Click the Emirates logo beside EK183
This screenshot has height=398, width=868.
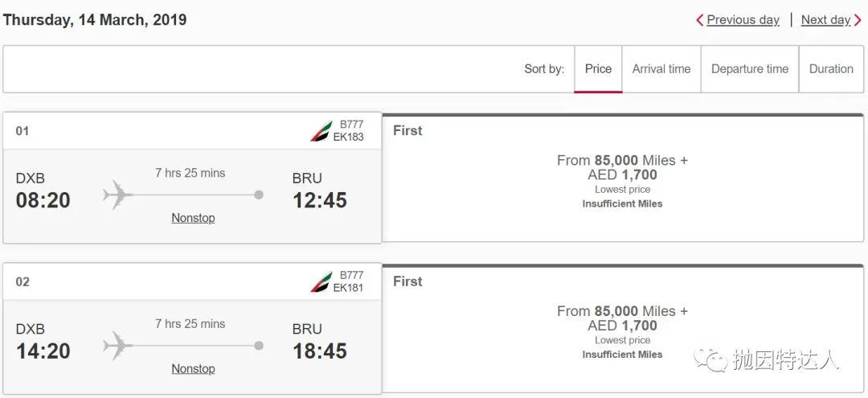tap(321, 130)
